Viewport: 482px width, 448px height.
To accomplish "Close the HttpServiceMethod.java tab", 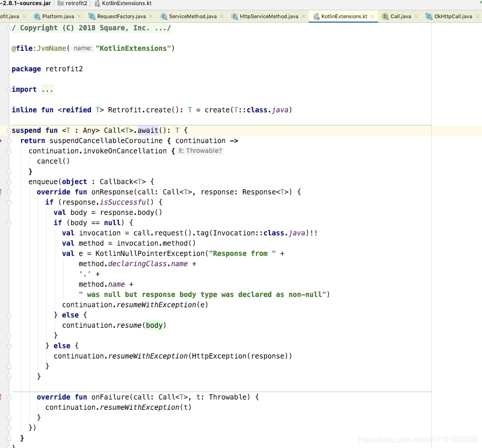I will point(303,16).
